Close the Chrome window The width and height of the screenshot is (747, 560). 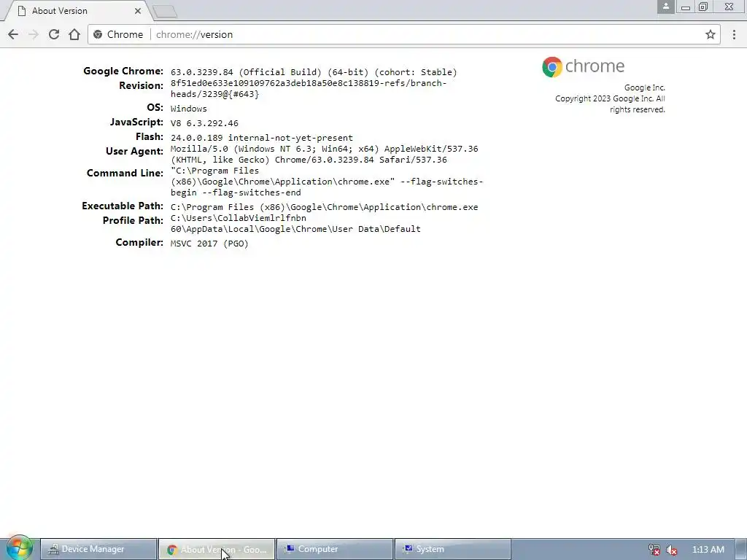click(729, 7)
